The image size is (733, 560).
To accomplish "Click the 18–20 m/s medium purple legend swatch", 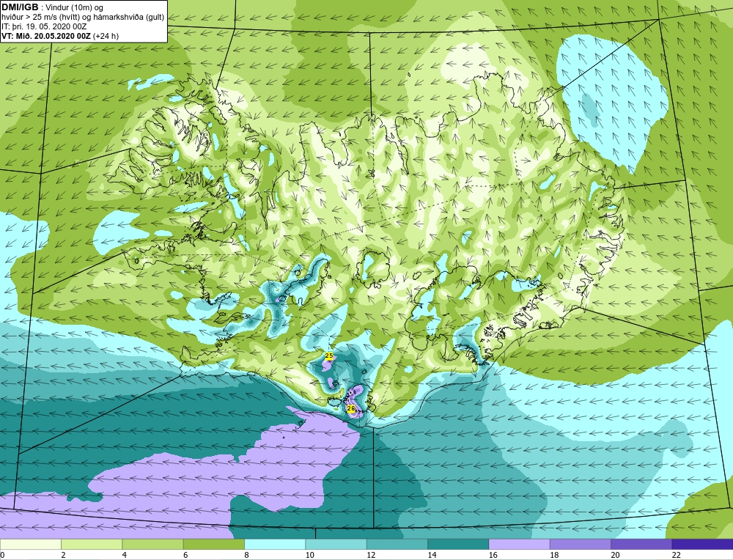I will (580, 544).
